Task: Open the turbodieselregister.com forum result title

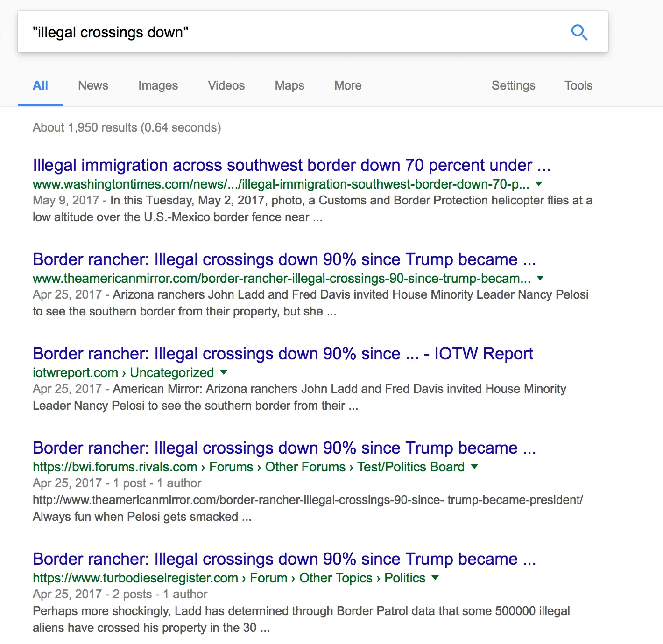Action: (x=284, y=559)
